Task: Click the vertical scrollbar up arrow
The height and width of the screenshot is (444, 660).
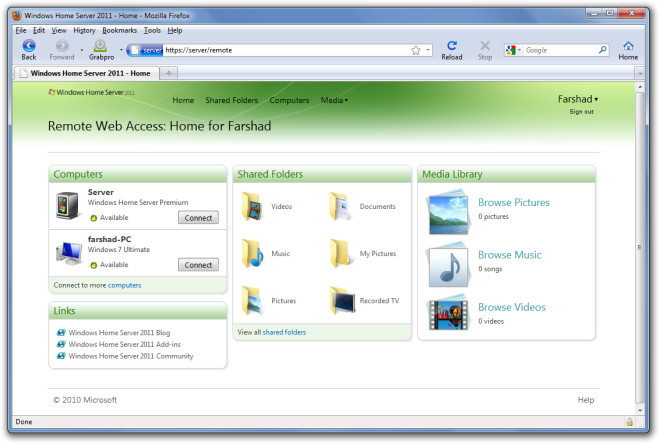Action: click(x=640, y=87)
